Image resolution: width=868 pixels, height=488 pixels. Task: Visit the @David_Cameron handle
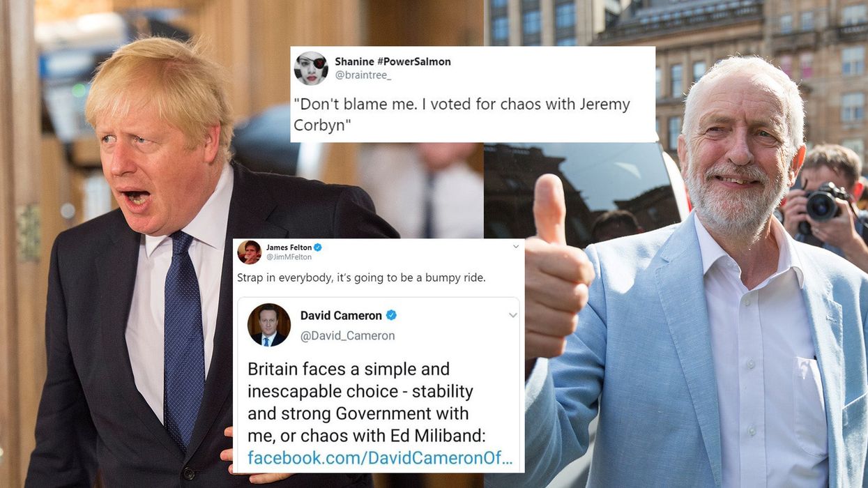347,335
